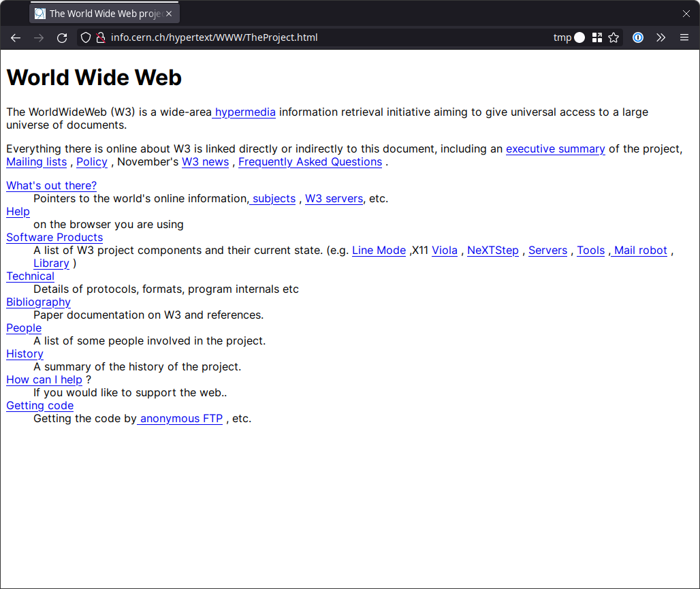Open the People link

click(x=24, y=328)
